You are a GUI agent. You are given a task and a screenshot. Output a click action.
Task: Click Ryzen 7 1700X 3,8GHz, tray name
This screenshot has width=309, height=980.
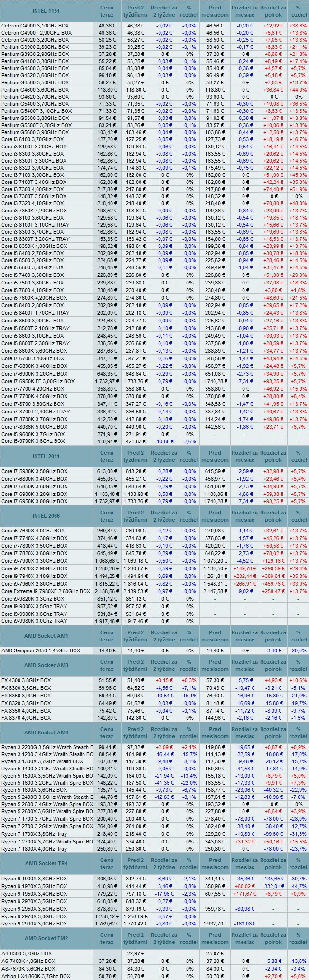click(34, 833)
